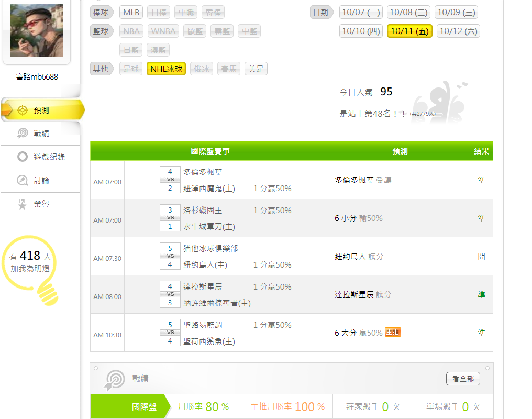Click 猶他冰球俱樂部 team name
This screenshot has width=532, height=419.
[210, 248]
